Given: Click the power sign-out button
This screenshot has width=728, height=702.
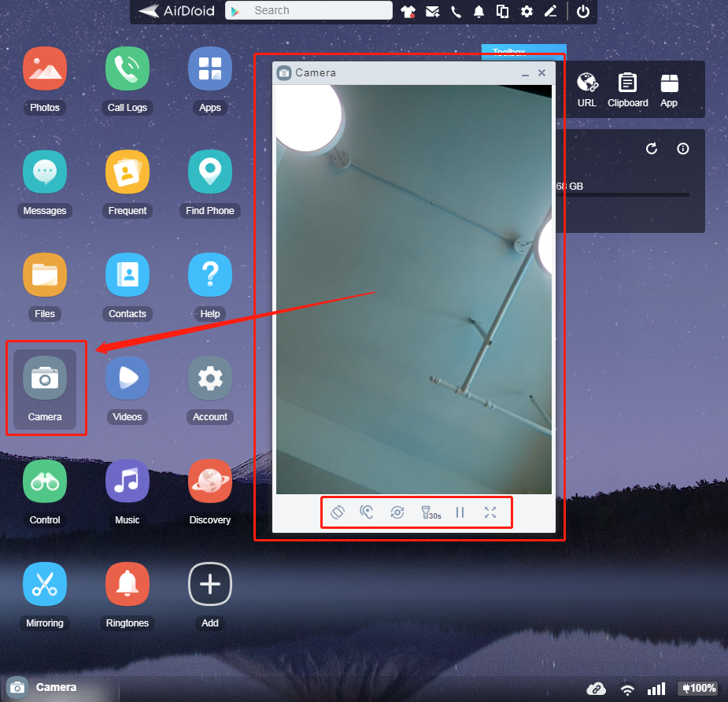Looking at the screenshot, I should [x=583, y=11].
